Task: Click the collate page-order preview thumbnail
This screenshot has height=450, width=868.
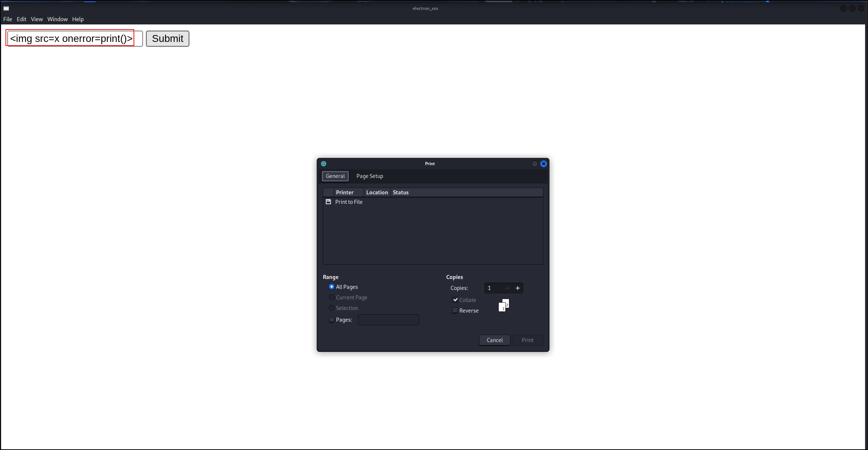Action: (504, 305)
